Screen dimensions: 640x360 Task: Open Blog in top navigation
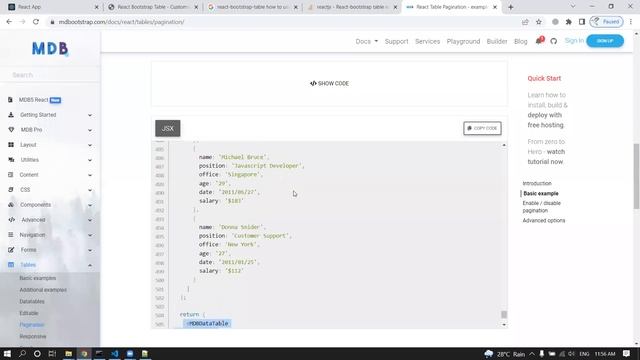(520, 41)
